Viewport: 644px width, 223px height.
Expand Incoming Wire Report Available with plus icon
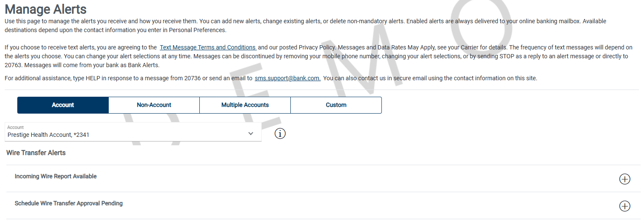[x=624, y=179]
